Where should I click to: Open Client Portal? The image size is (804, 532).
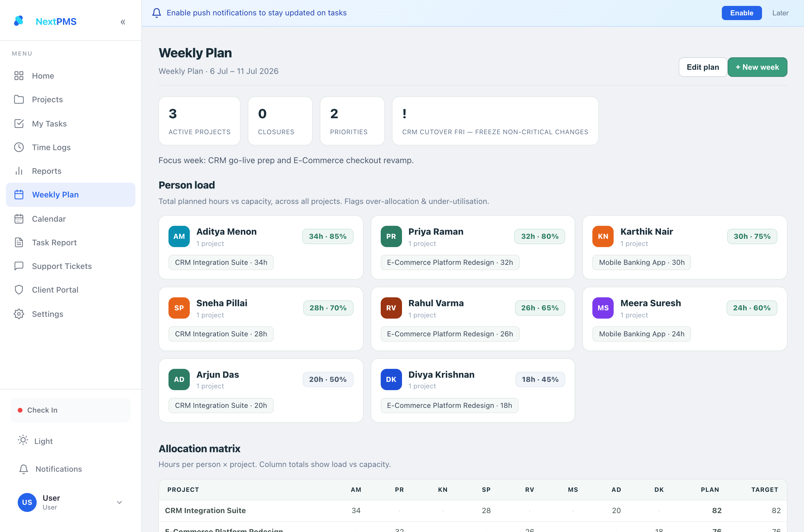click(x=71, y=290)
